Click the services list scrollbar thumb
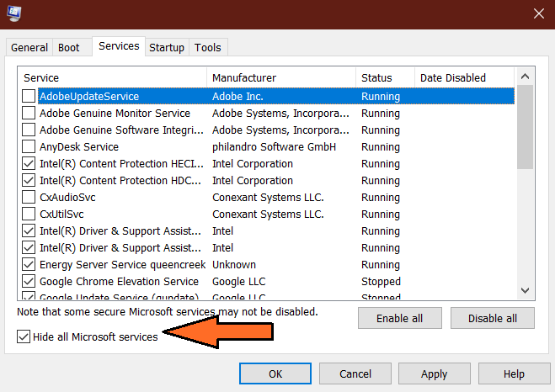 525,127
